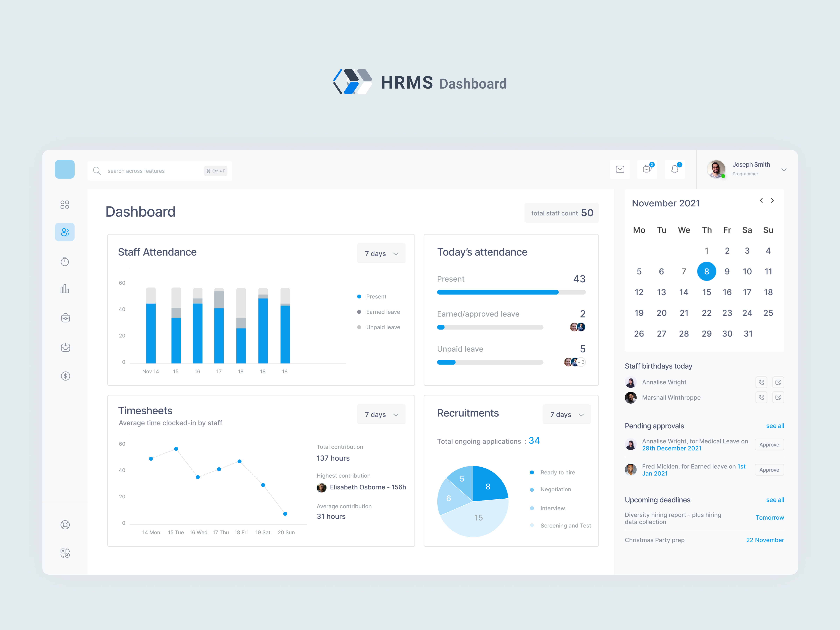Go to next month in calendar

[772, 201]
